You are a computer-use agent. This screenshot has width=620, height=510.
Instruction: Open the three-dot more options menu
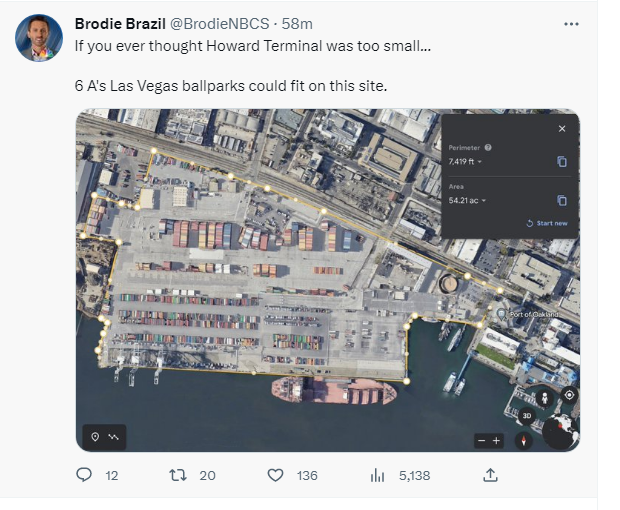pyautogui.click(x=571, y=23)
